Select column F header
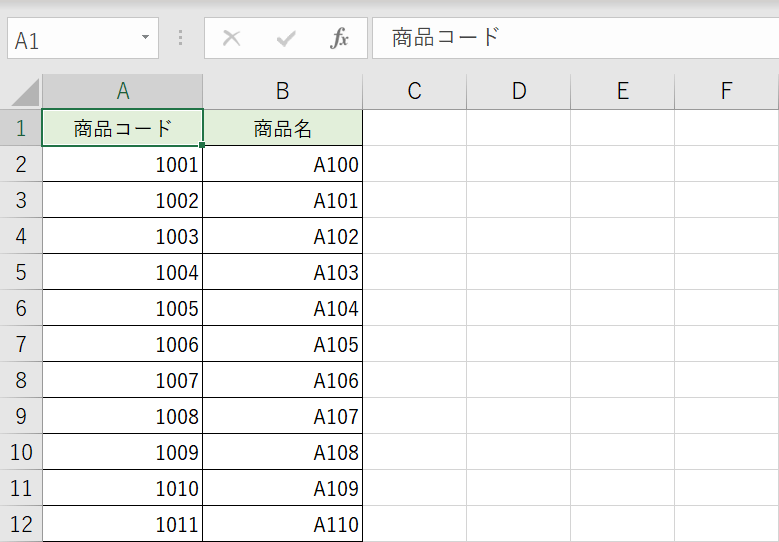Image resolution: width=779 pixels, height=542 pixels. 726,91
